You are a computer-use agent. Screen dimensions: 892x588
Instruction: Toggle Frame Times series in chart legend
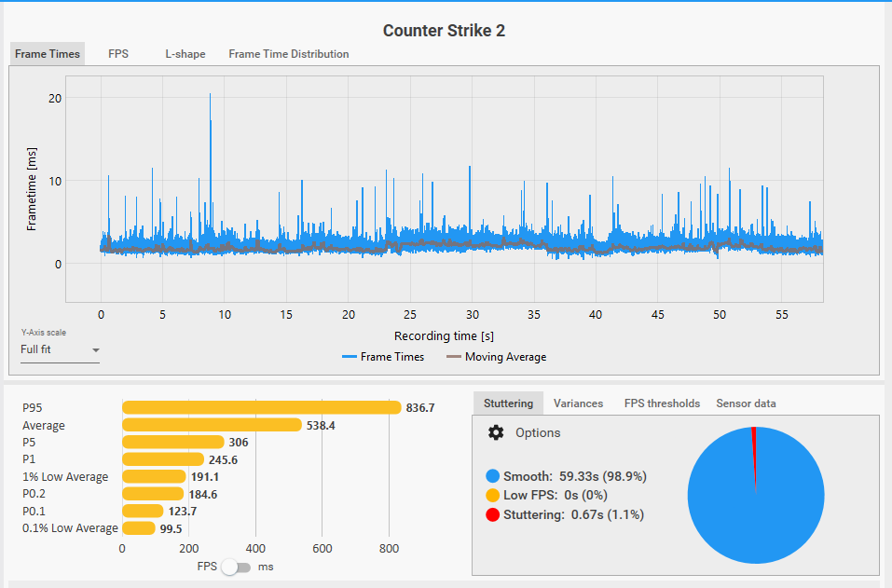pos(383,357)
